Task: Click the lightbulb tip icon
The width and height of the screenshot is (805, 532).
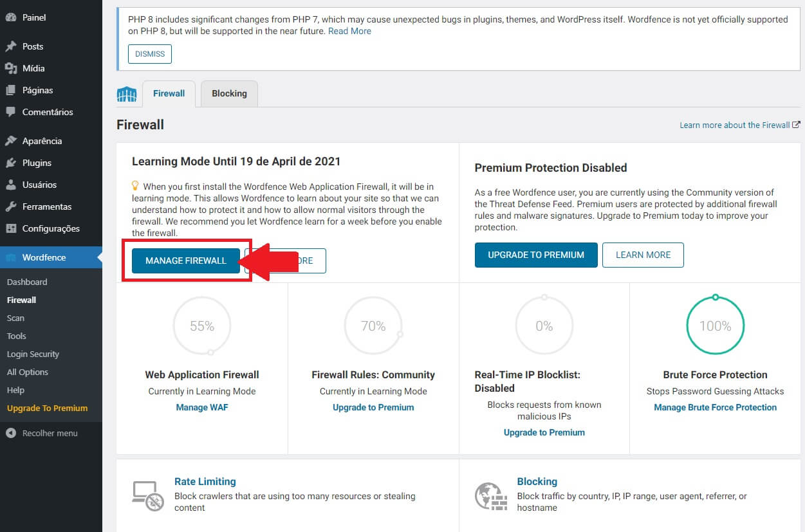Action: pos(135,186)
